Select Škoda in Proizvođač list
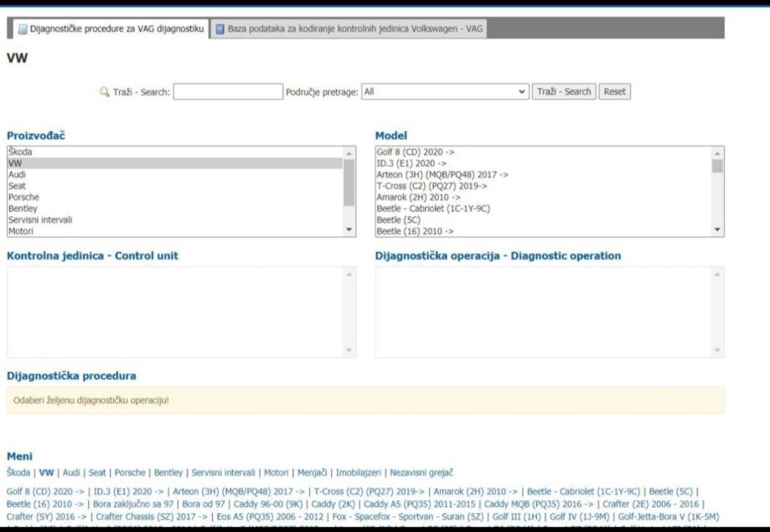 pos(175,152)
